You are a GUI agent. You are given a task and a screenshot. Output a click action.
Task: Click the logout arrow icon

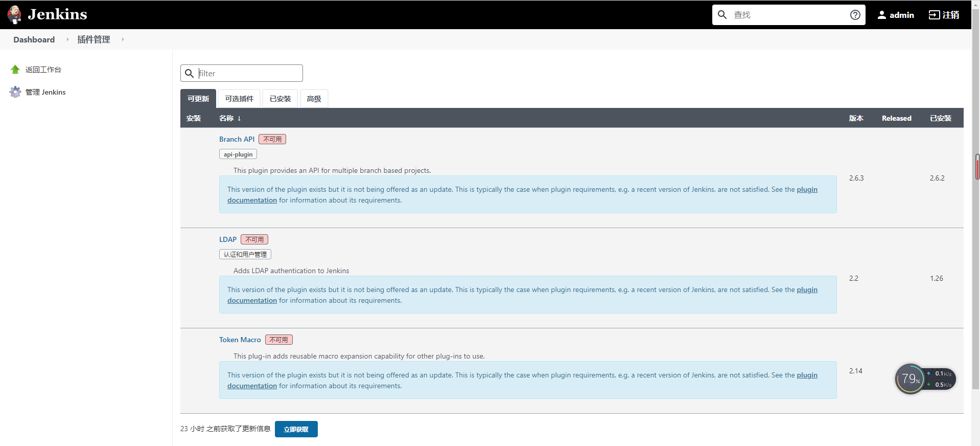point(934,15)
